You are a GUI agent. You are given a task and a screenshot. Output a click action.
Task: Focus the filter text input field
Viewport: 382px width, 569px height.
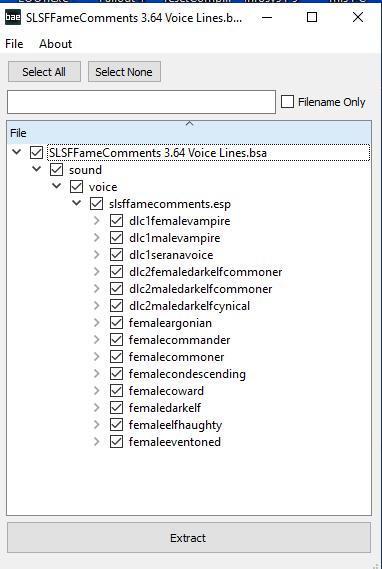141,102
